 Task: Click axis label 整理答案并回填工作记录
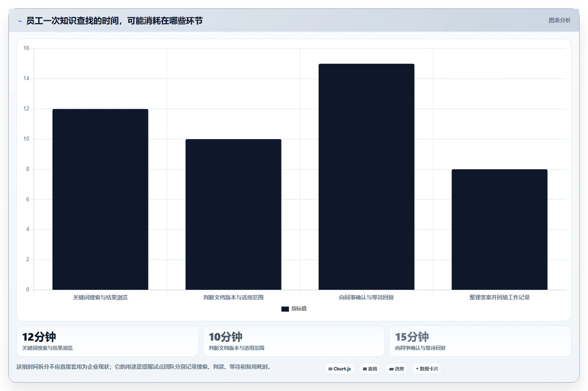[499, 297]
